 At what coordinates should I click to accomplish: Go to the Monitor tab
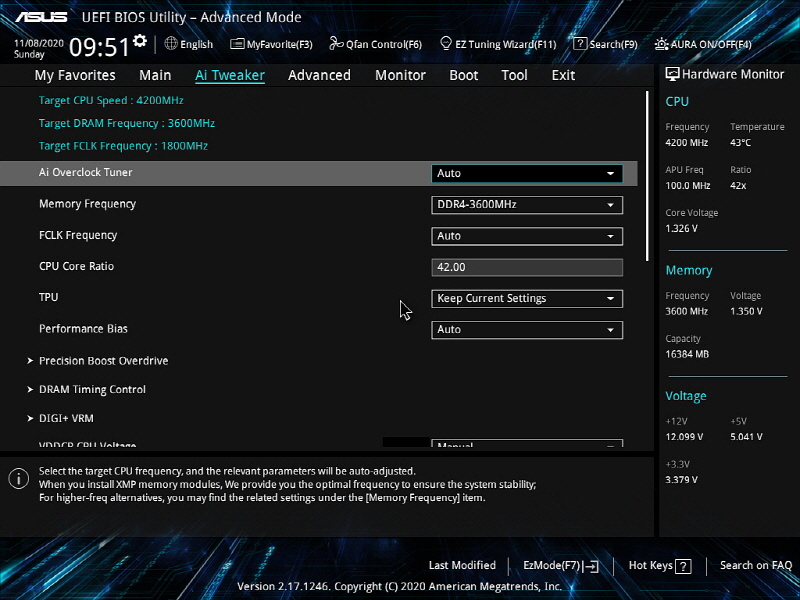pyautogui.click(x=401, y=76)
